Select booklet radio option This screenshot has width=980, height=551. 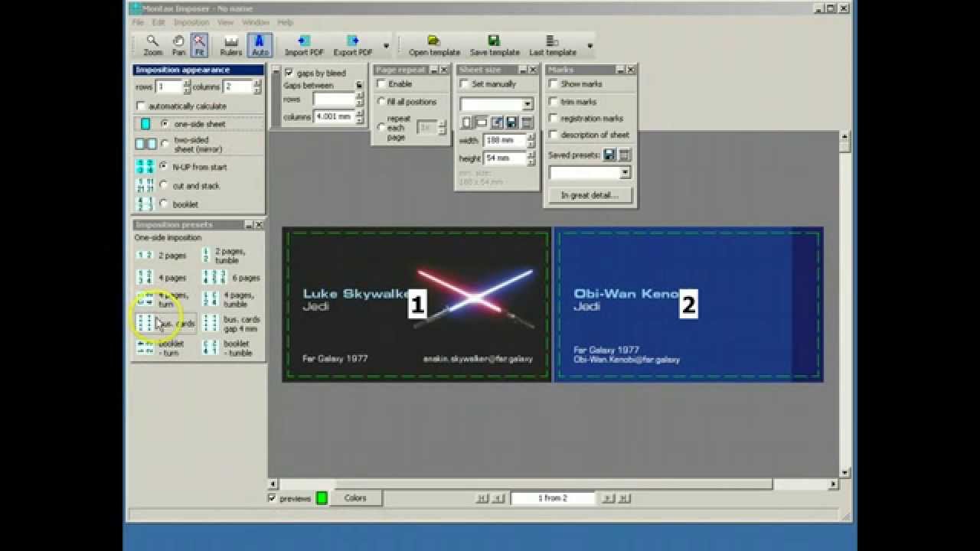click(164, 204)
